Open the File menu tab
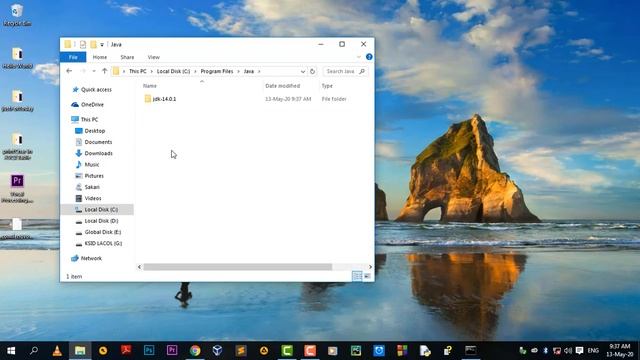 coord(73,57)
